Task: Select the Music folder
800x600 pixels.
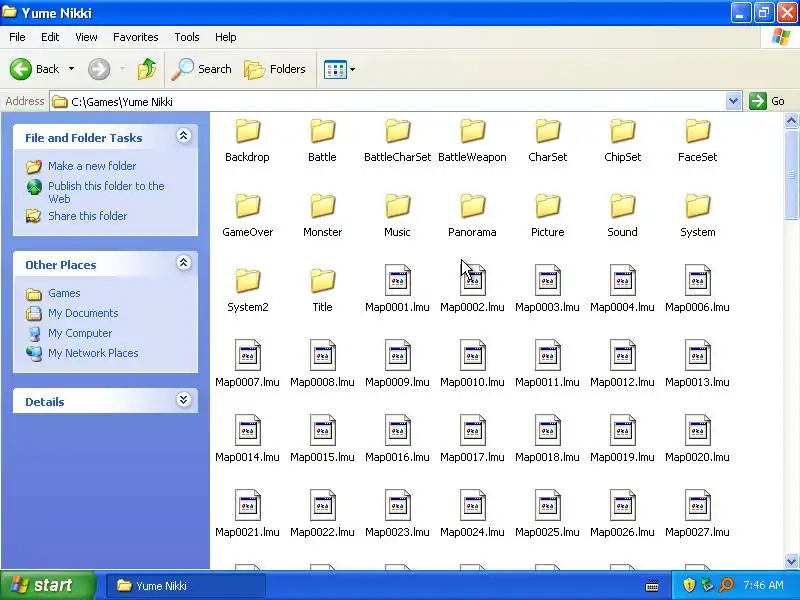Action: (x=397, y=215)
